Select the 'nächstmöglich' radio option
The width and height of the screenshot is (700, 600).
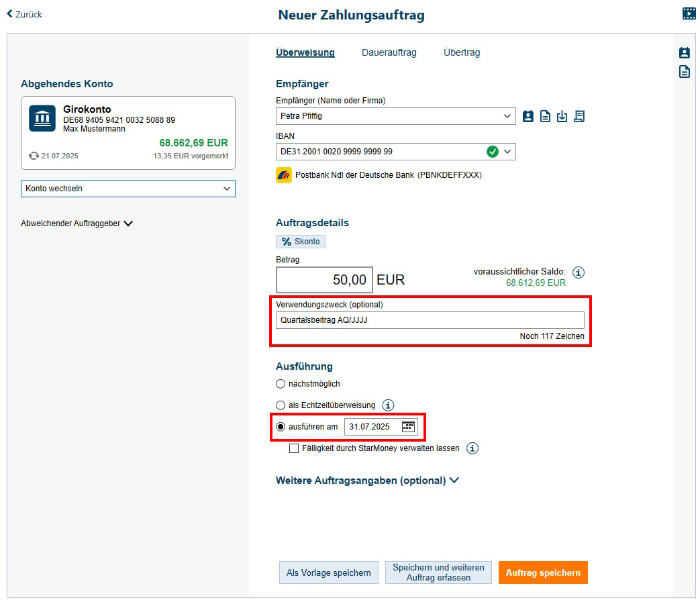(x=281, y=384)
